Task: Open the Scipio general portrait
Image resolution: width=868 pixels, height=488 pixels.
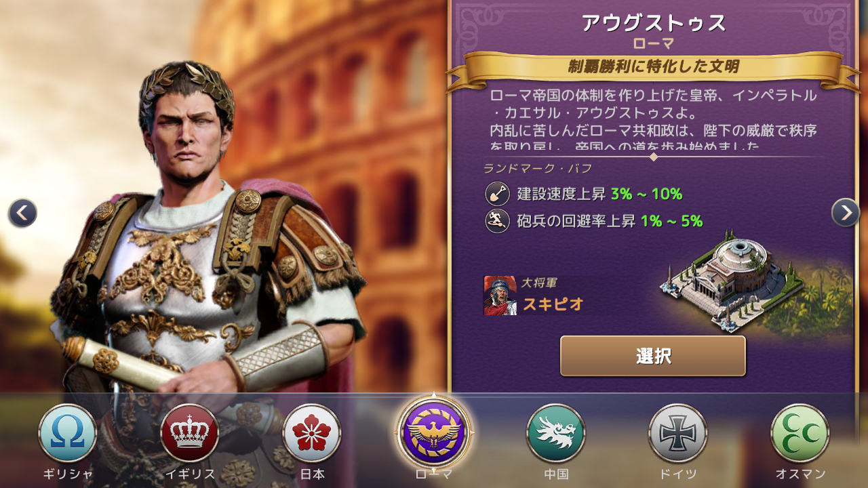Action: pyautogui.click(x=500, y=296)
